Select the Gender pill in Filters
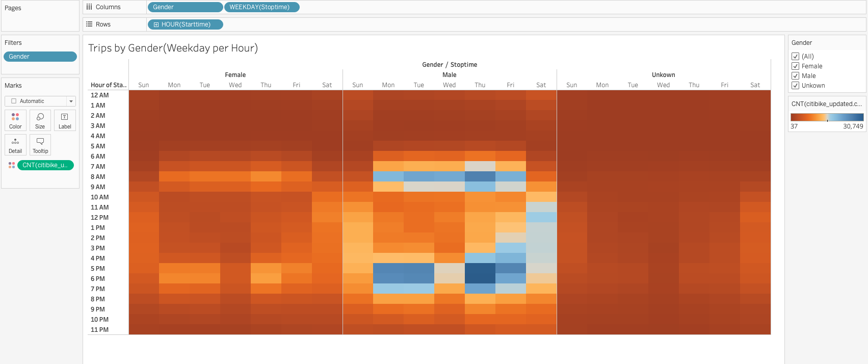The height and width of the screenshot is (364, 868). click(x=40, y=57)
